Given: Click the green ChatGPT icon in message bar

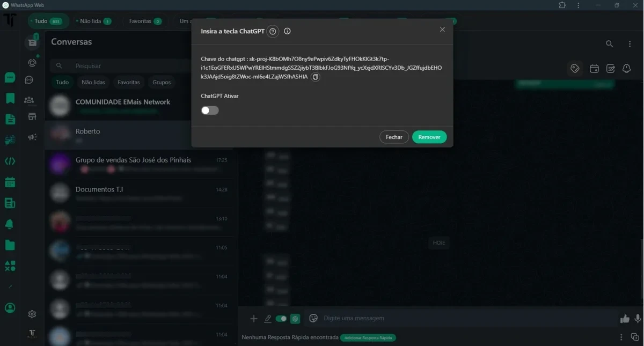Looking at the screenshot, I should 295,319.
